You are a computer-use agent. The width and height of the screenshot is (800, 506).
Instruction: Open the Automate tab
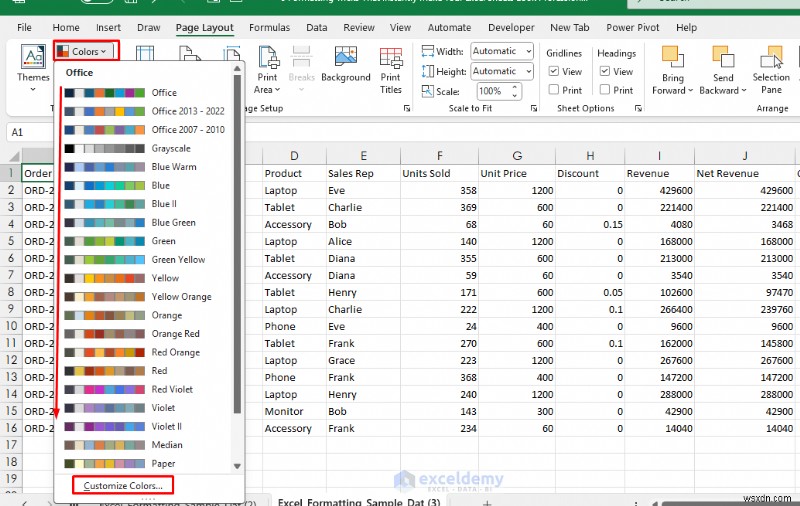tap(449, 28)
